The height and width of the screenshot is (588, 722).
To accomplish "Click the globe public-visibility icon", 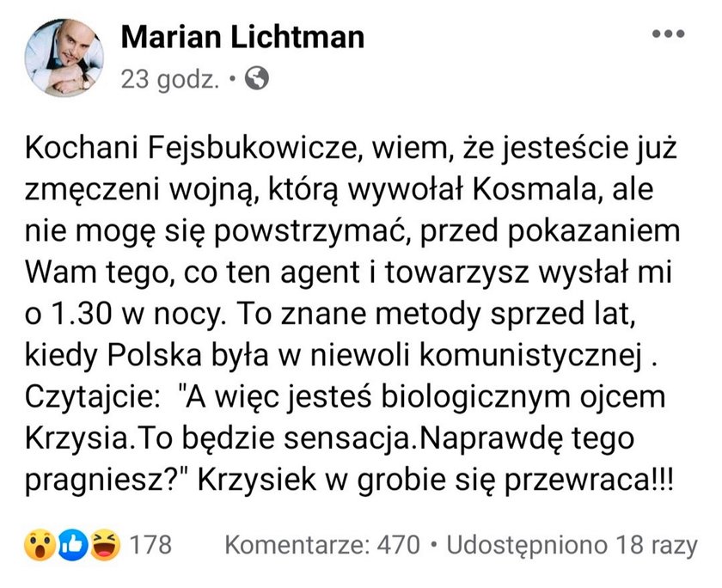I will pos(256,78).
